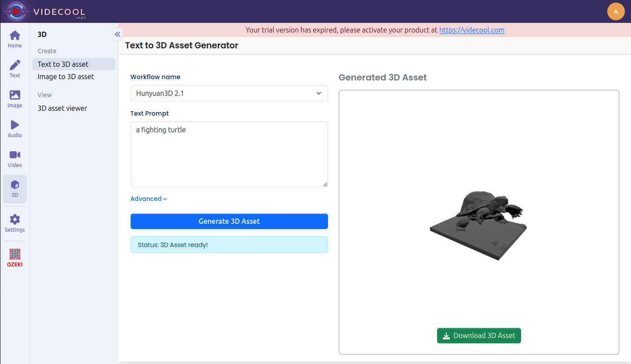Open the Workflow name dropdown

coord(229,93)
